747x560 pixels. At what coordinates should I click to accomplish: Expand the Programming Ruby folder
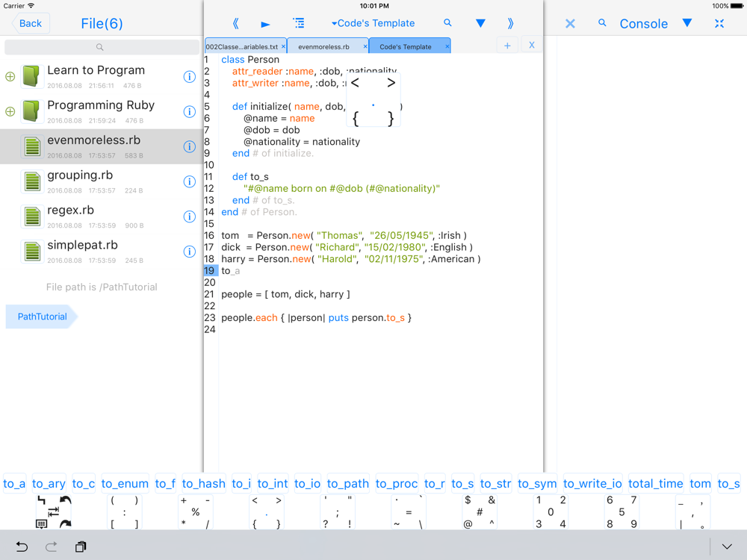coord(10,111)
